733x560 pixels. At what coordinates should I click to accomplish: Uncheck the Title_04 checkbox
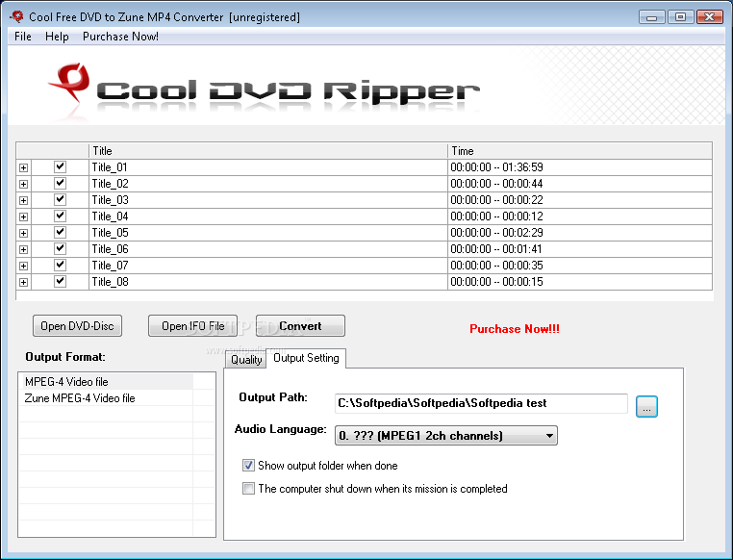click(x=60, y=216)
